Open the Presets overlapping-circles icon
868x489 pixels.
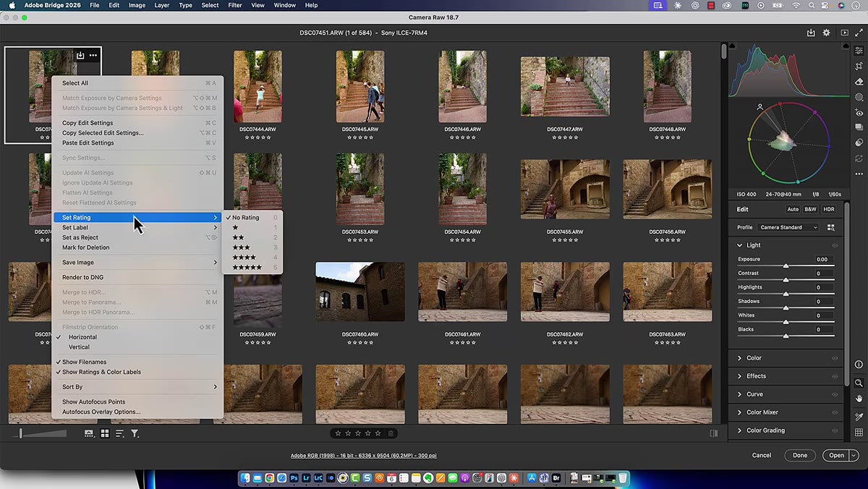click(859, 143)
